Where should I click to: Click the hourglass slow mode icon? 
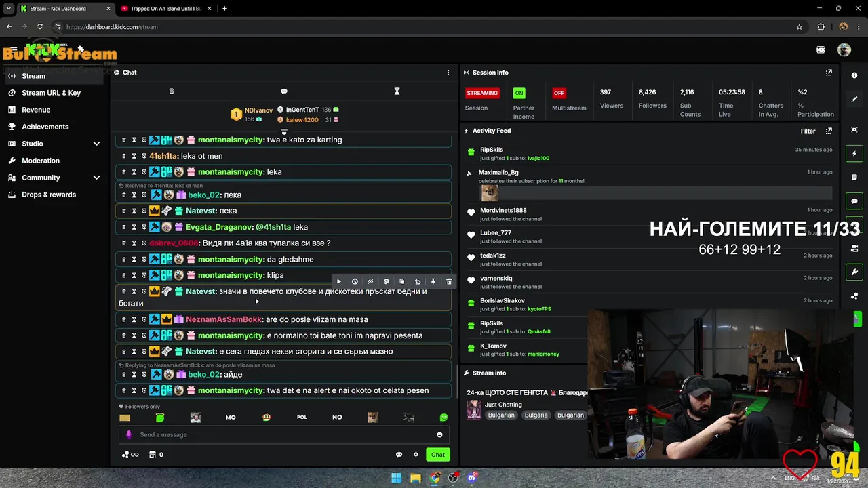click(x=397, y=91)
